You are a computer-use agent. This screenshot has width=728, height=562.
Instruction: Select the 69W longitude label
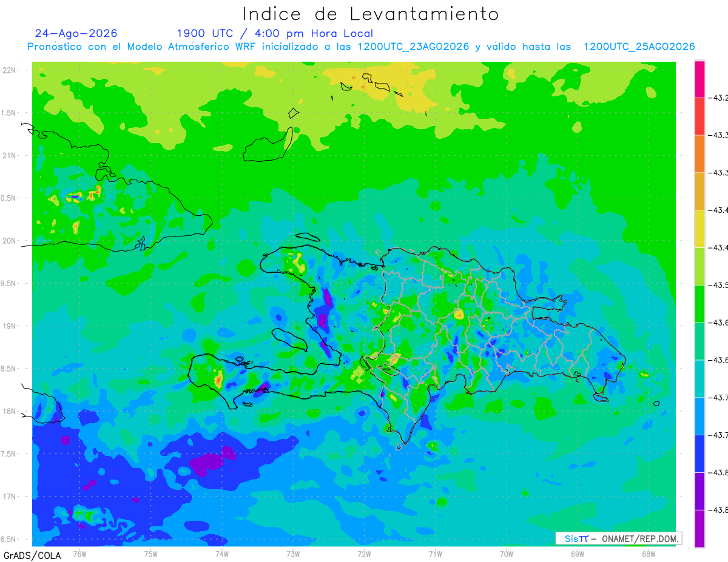click(577, 554)
